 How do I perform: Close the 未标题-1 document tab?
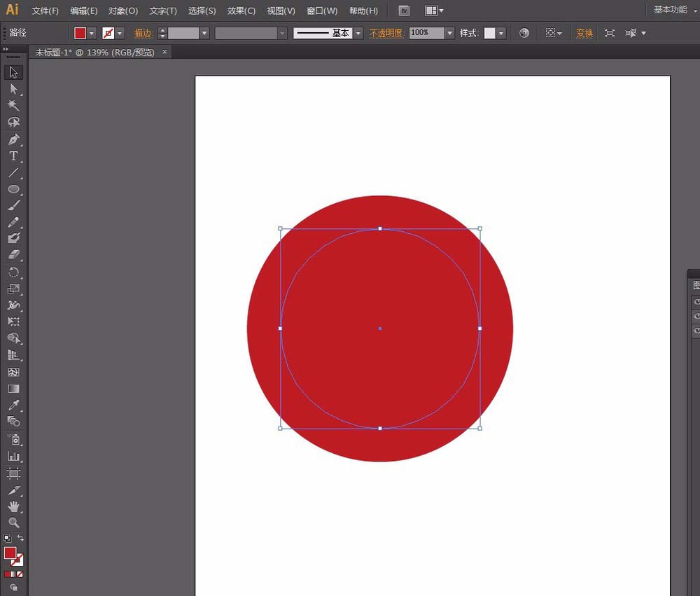click(x=164, y=52)
